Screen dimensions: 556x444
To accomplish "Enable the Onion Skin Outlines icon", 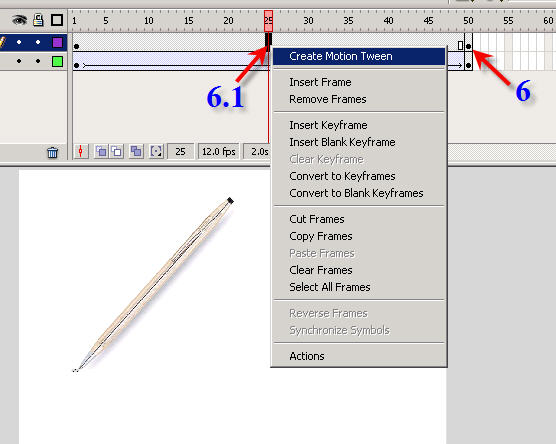I will click(x=117, y=152).
